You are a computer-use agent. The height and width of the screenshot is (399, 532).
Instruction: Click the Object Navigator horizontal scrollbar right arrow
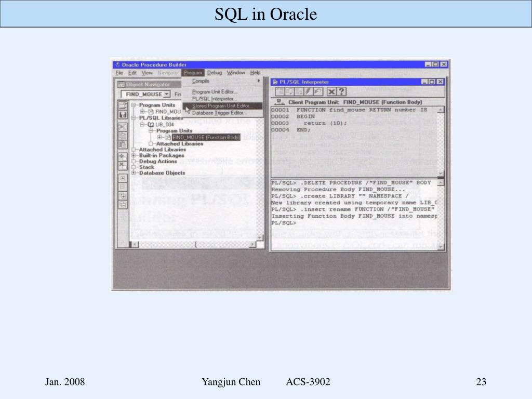tap(252, 244)
